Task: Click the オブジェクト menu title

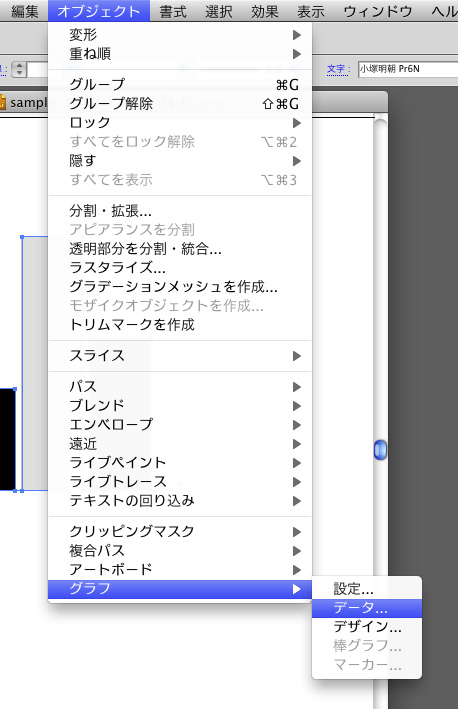Action: pyautogui.click(x=99, y=11)
